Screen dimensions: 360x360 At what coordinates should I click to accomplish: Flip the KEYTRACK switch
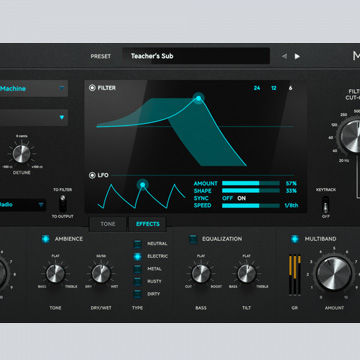tap(326, 204)
